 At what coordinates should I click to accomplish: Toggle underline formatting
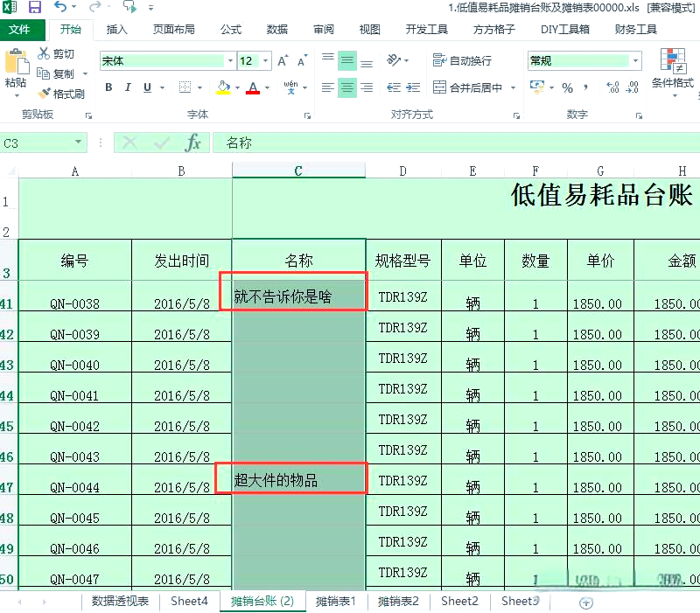pos(147,87)
